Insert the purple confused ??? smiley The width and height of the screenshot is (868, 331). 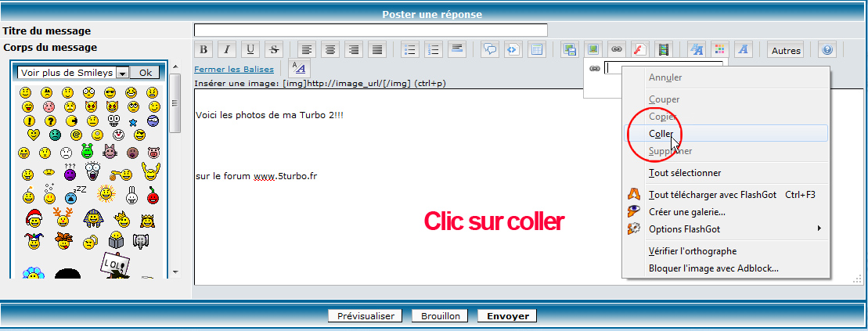(70, 173)
